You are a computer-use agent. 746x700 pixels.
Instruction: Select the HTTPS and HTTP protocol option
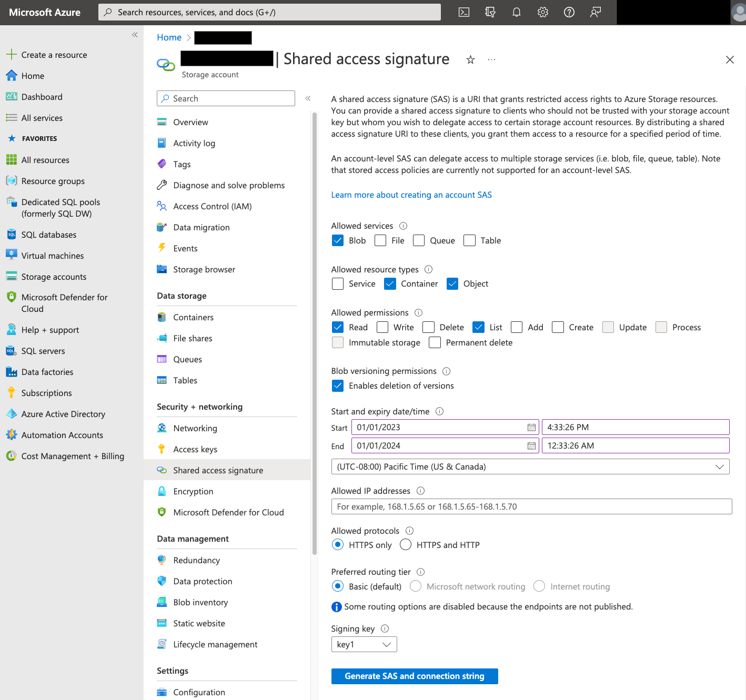point(406,545)
